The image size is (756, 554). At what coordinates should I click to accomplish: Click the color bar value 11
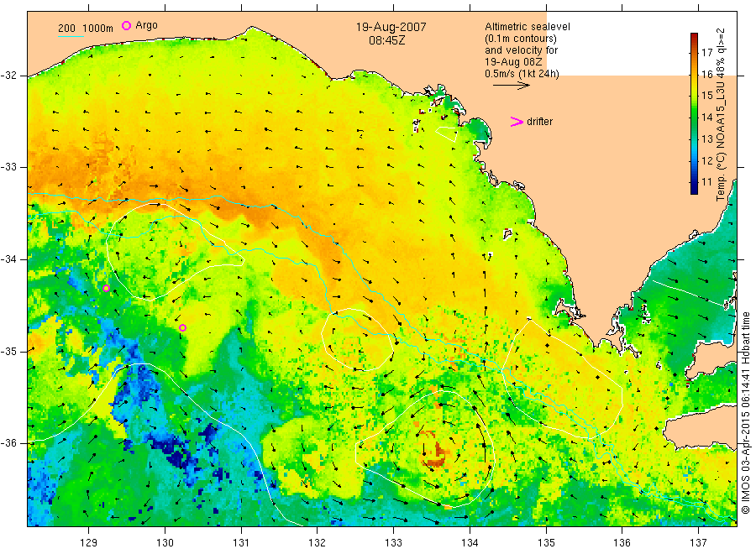coord(706,182)
